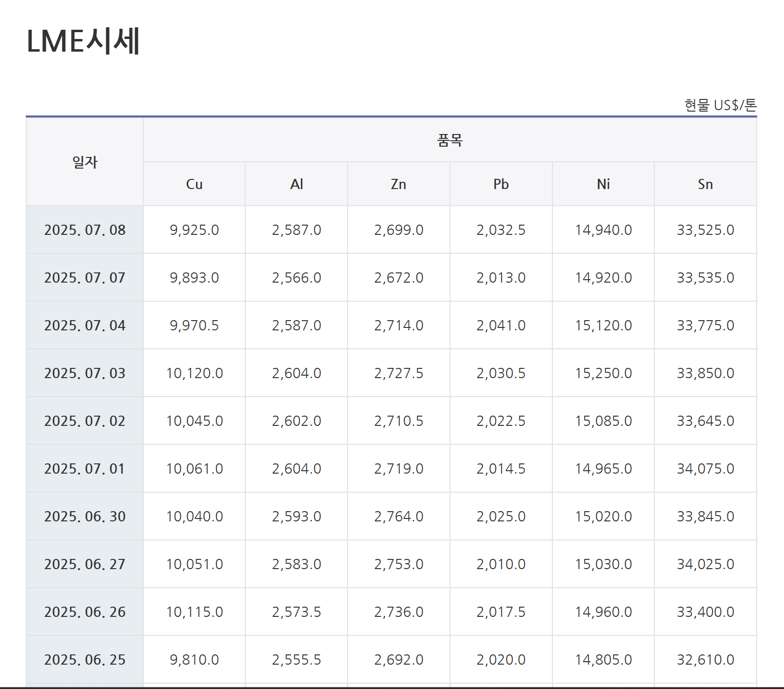784x689 pixels.
Task: Select the 2025. 07. 08 date row
Action: tap(85, 230)
